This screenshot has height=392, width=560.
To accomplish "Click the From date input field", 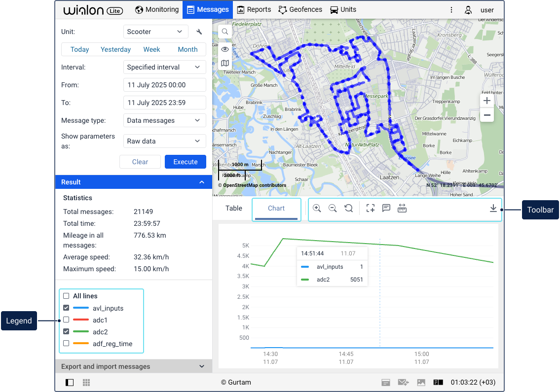I will 165,85.
